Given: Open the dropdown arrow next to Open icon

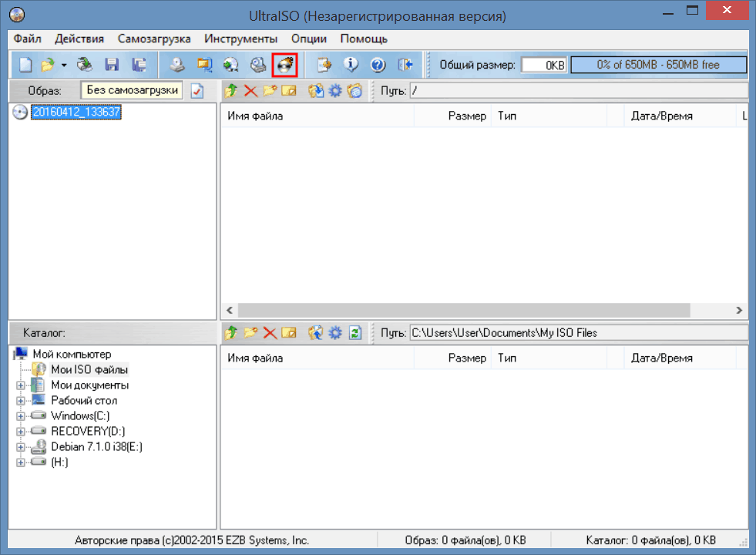Looking at the screenshot, I should pyautogui.click(x=64, y=65).
